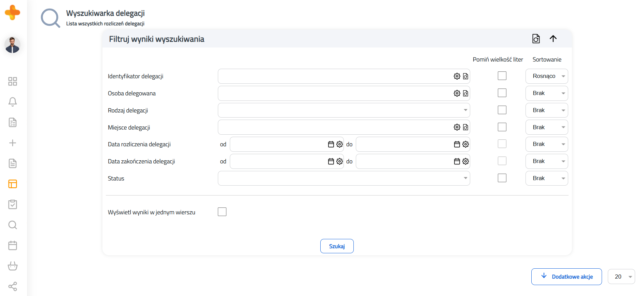Open the plus (add new) sidebar item
Image resolution: width=644 pixels, height=296 pixels.
[13, 143]
